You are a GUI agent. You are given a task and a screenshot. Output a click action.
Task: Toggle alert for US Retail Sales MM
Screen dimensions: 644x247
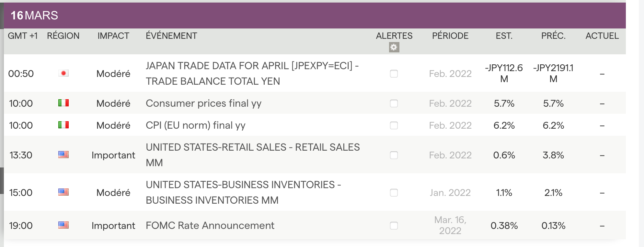click(394, 155)
